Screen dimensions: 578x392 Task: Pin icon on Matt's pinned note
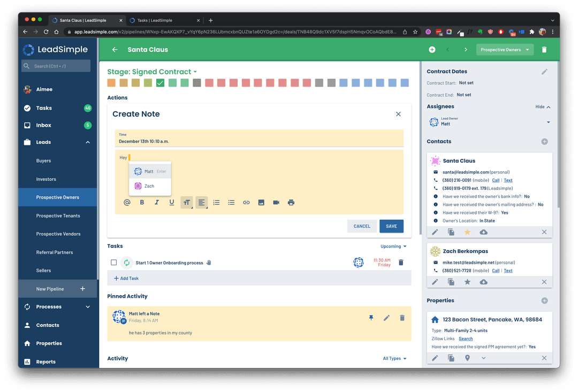[x=371, y=318]
